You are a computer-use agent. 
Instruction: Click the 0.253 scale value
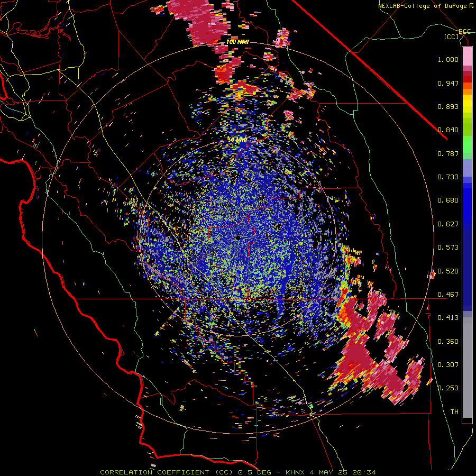click(x=448, y=388)
